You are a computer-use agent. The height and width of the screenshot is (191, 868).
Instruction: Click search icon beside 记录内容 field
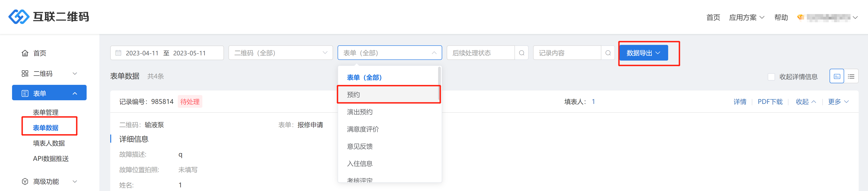pyautogui.click(x=608, y=53)
